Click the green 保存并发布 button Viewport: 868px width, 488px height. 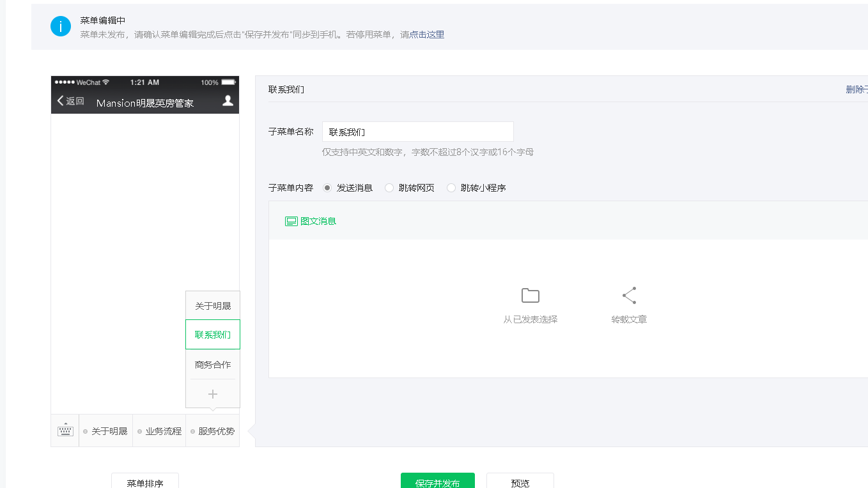[x=438, y=480]
